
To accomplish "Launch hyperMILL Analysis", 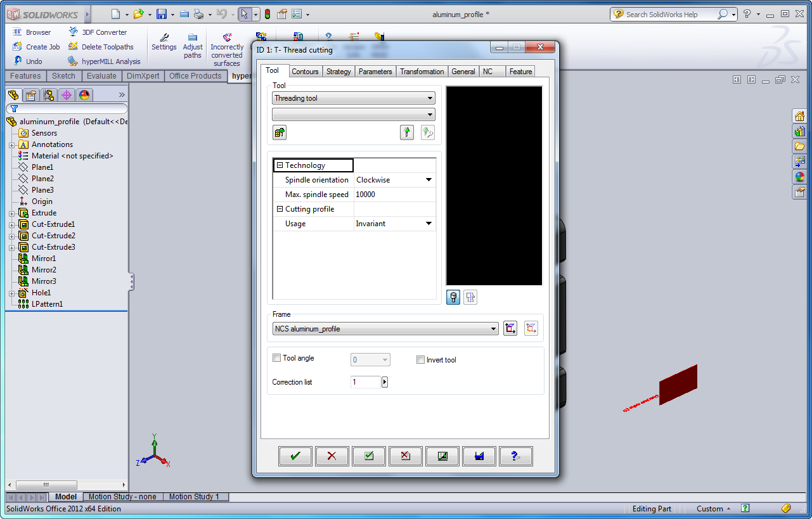I will tap(104, 61).
